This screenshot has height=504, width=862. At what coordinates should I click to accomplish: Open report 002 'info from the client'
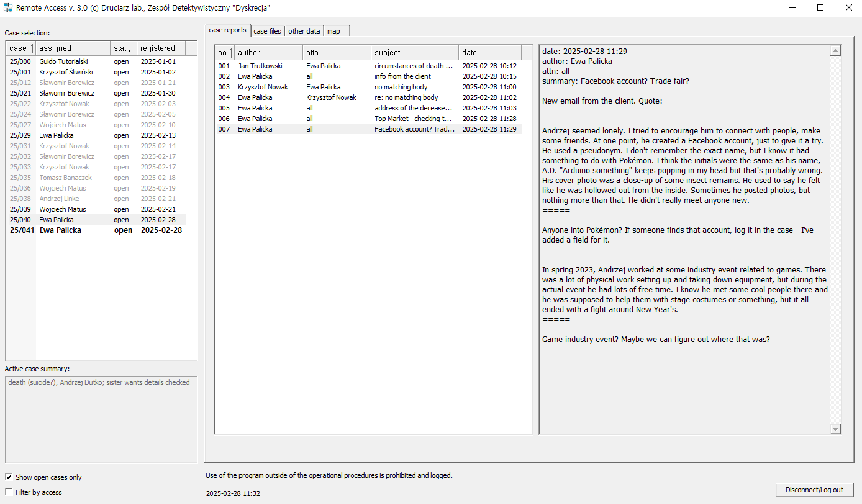point(368,76)
